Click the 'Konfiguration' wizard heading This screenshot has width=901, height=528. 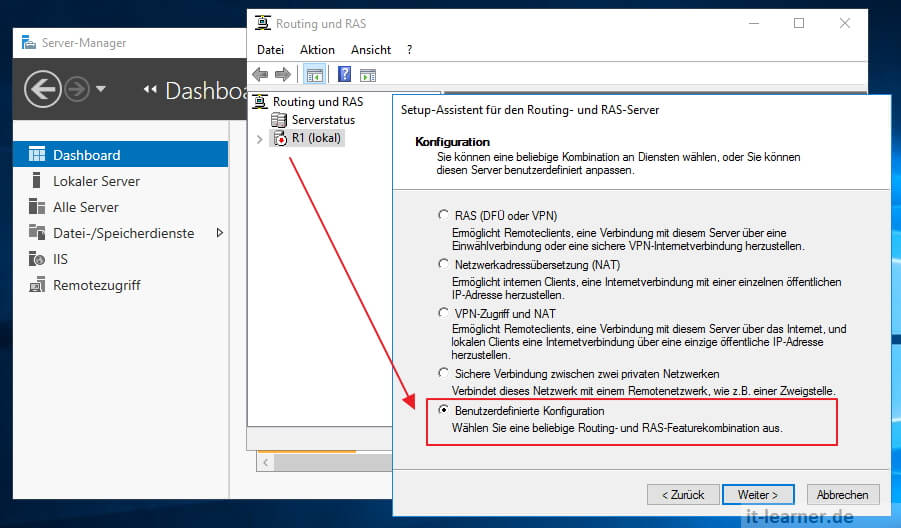pos(452,142)
